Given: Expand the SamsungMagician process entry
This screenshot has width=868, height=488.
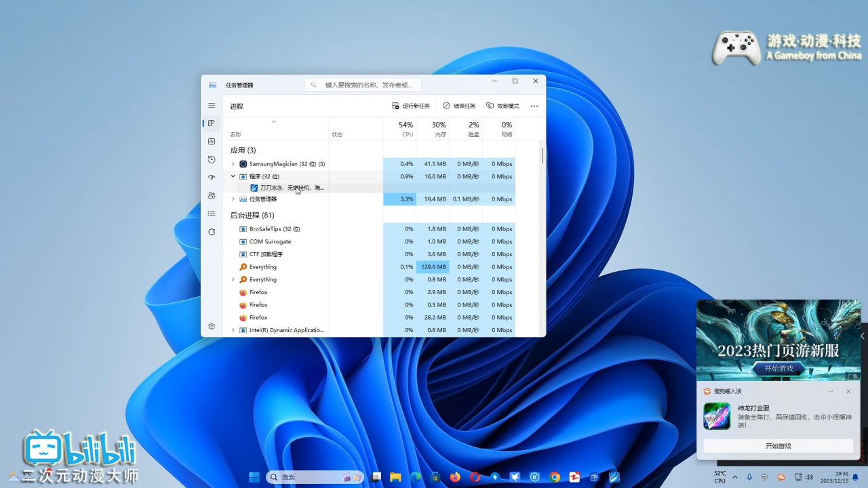Looking at the screenshot, I should (x=233, y=163).
